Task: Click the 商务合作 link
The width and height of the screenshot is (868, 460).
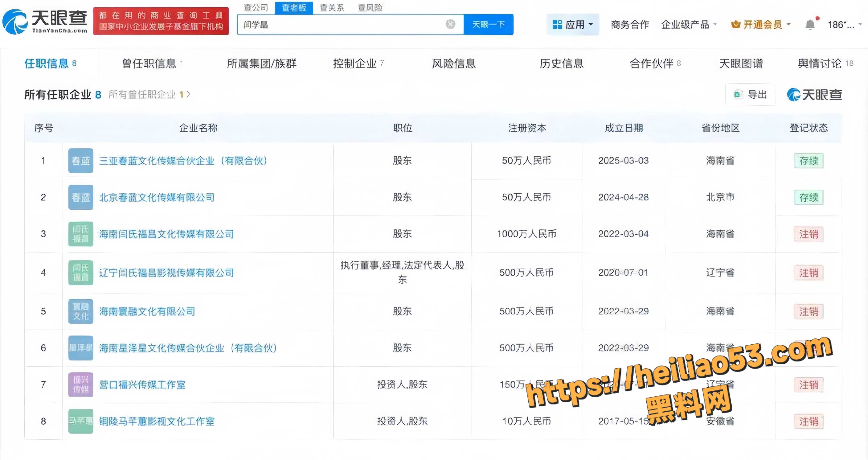Action: click(630, 24)
